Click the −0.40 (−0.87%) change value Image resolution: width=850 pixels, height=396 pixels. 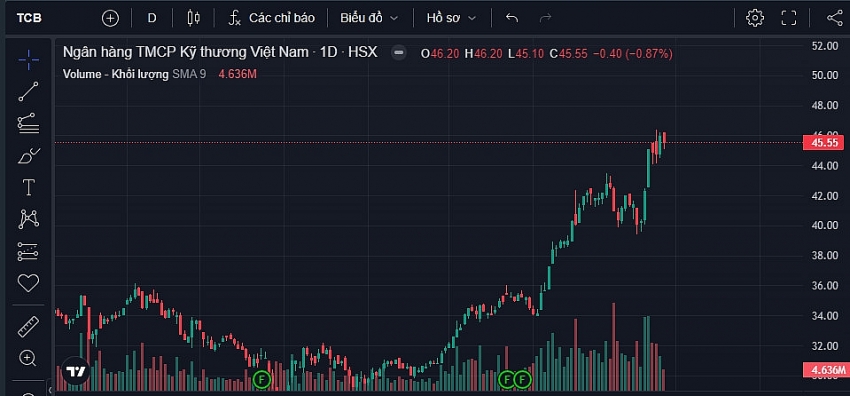[x=633, y=54]
